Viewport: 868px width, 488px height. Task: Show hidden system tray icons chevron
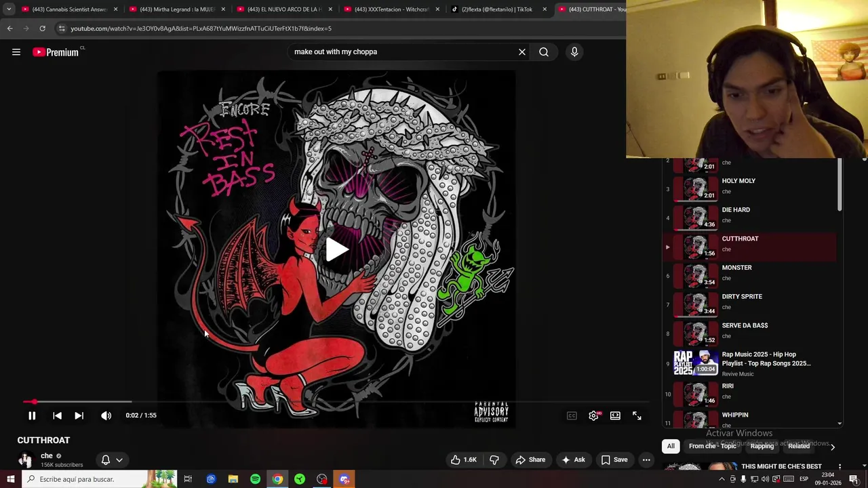click(722, 479)
